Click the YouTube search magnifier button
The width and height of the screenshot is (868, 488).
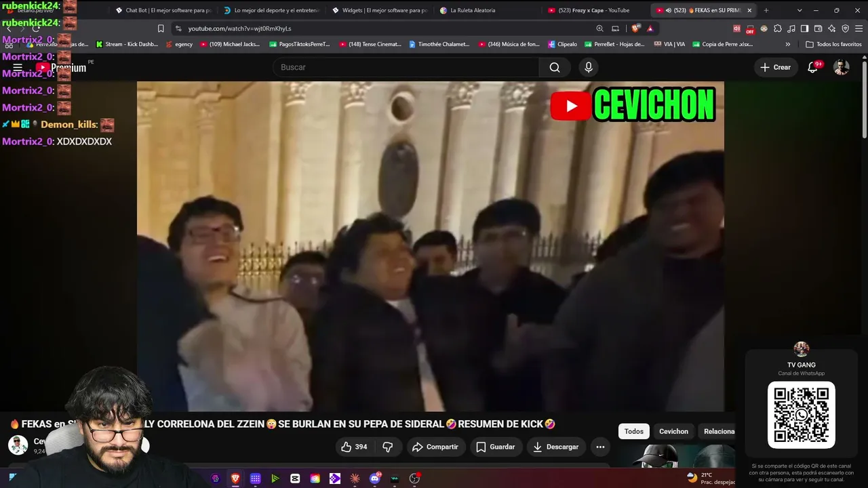[555, 67]
